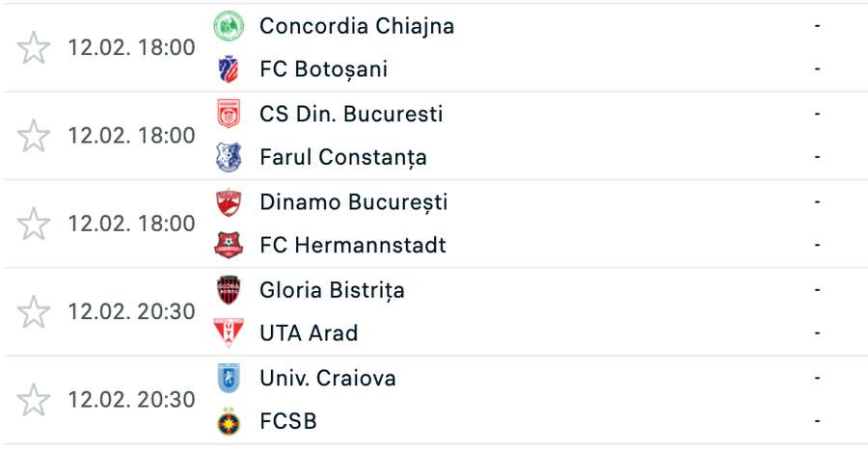Viewport: 868px width, 451px height.
Task: Click the Farul Constanța team crest
Action: click(229, 157)
